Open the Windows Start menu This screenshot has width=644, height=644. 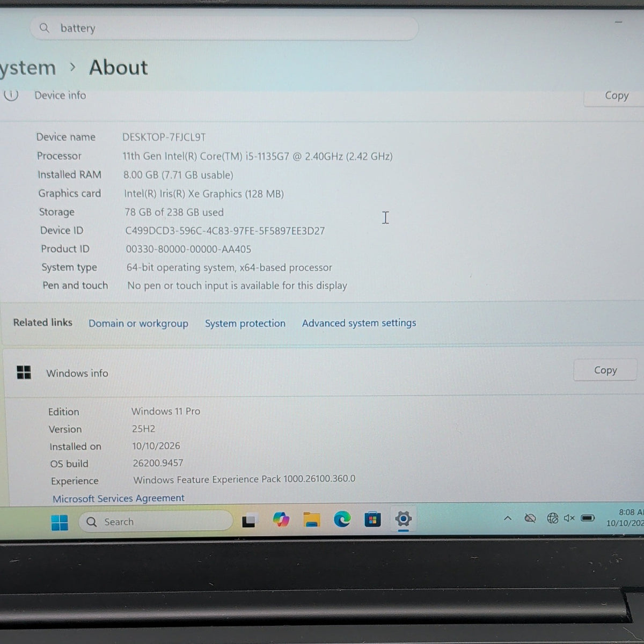(x=60, y=522)
